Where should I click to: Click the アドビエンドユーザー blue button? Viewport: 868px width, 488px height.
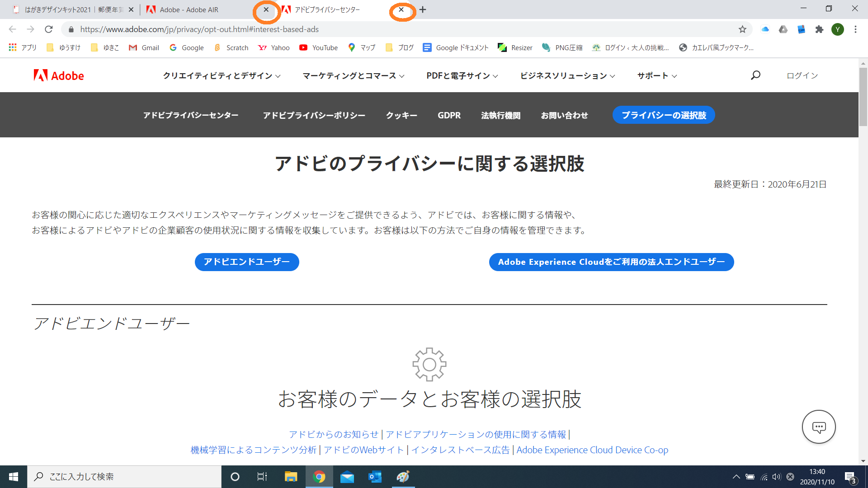pos(247,262)
